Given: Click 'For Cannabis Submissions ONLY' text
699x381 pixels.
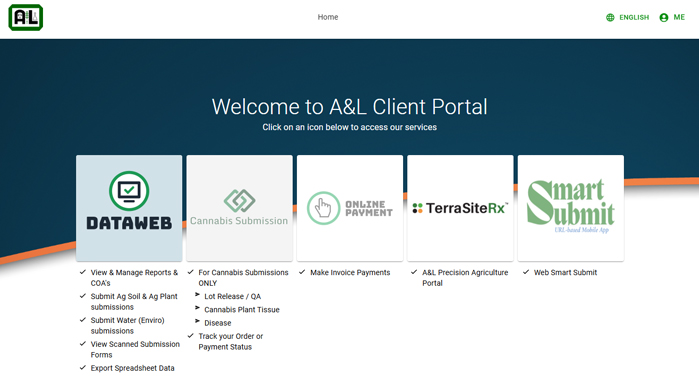Looking at the screenshot, I should (x=243, y=278).
